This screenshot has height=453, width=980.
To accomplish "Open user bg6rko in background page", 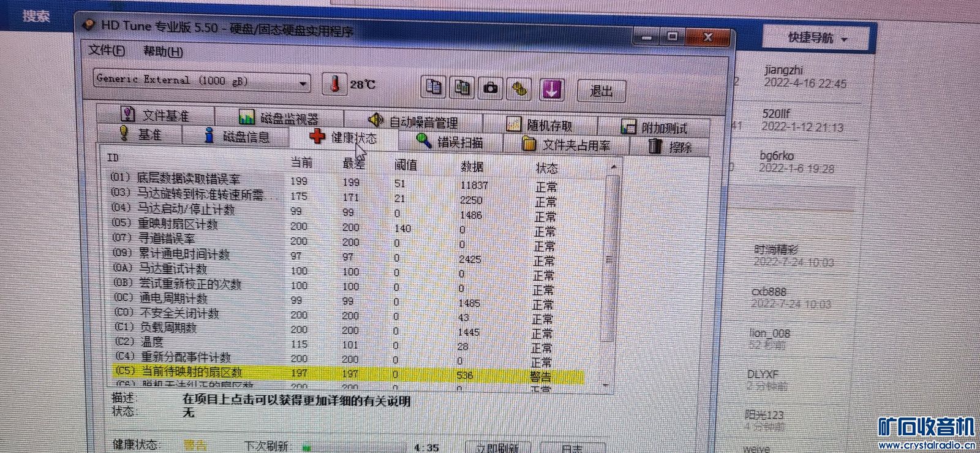I will pyautogui.click(x=776, y=155).
